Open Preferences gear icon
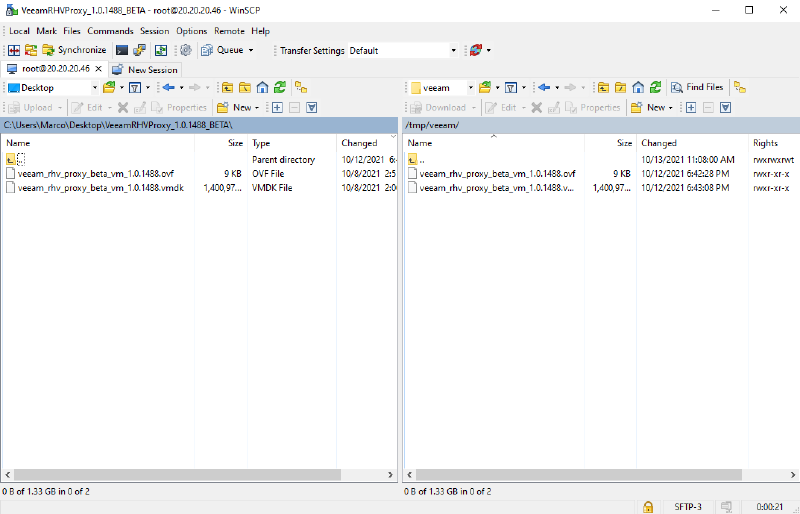800x514 pixels. tap(186, 50)
